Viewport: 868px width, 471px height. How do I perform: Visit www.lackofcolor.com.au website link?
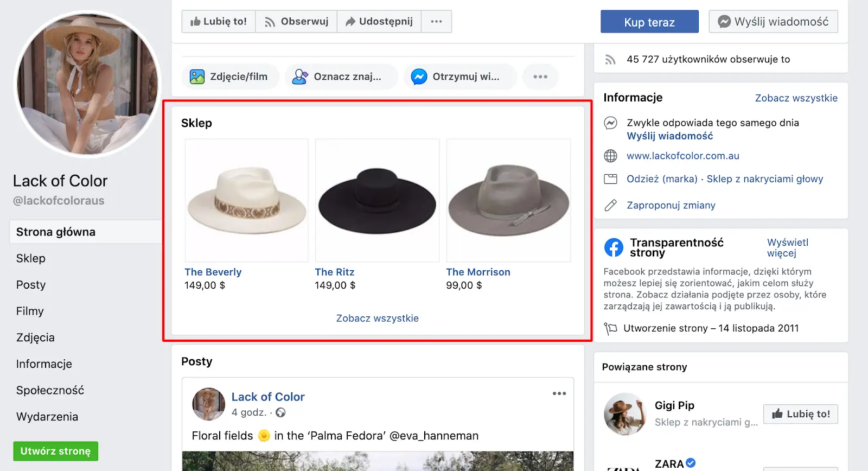click(x=682, y=156)
